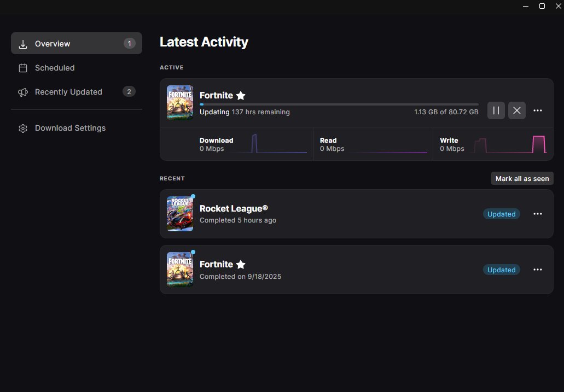Viewport: 564px width, 392px height.
Task: Click the active Fortnite game thumbnail
Action: pyautogui.click(x=180, y=102)
